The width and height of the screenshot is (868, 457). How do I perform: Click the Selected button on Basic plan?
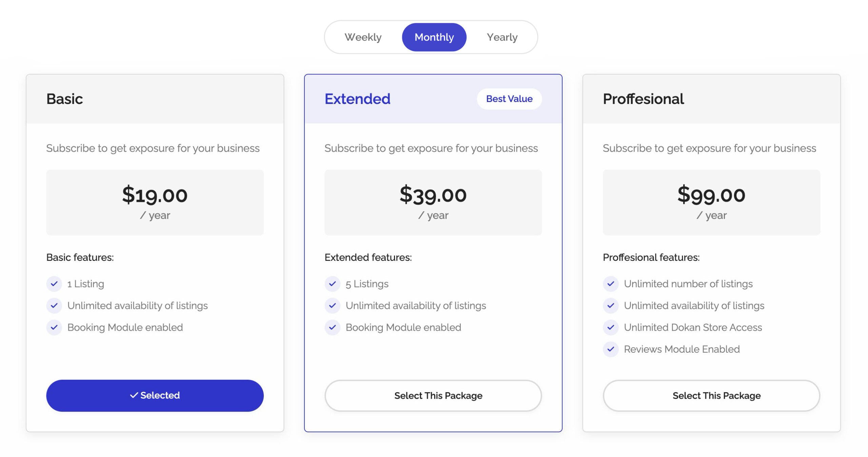[x=155, y=396]
